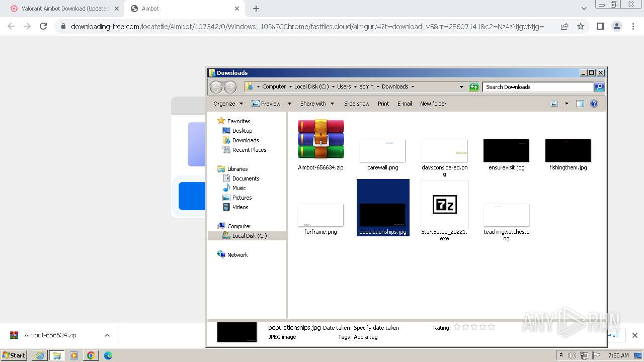
Task: Expand Aimbot-656634.zip download options chevron
Action: click(x=107, y=335)
